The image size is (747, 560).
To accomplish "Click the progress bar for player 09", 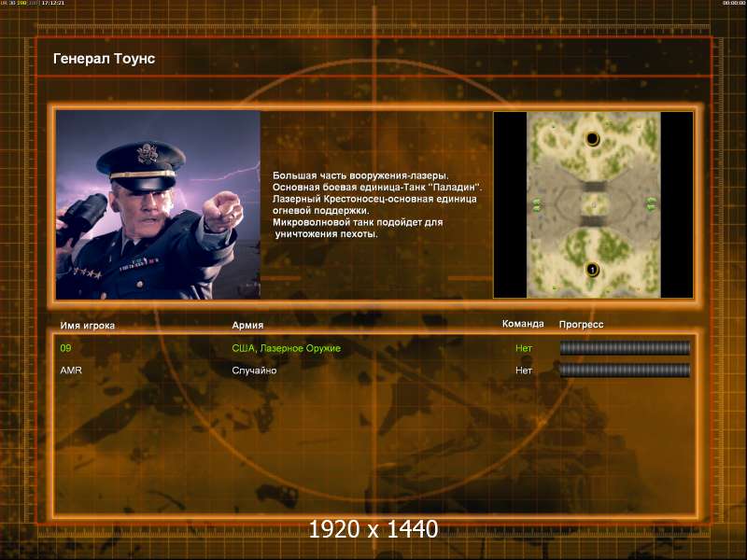I will pyautogui.click(x=624, y=348).
